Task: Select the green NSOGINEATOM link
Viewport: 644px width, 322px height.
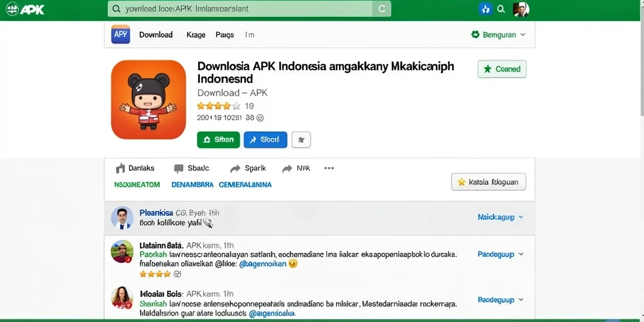Action: click(136, 185)
